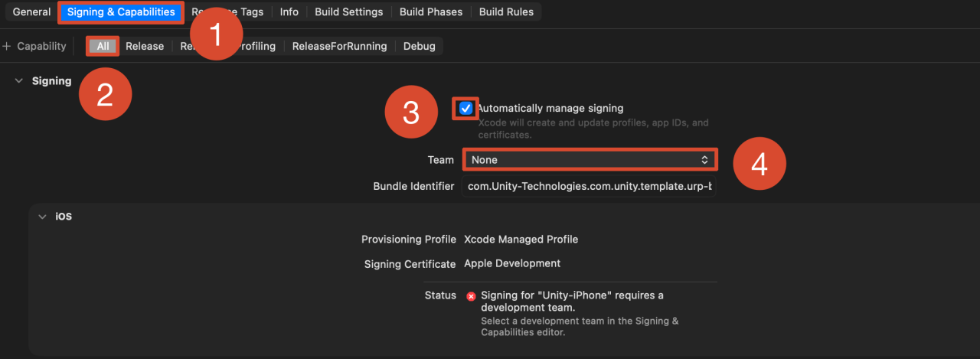The image size is (980, 359).
Task: Select the Release configuration filter
Action: pos(145,46)
